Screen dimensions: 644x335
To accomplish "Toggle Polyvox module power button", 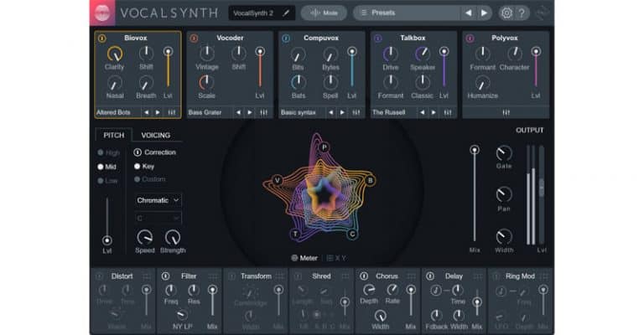I will click(x=470, y=39).
